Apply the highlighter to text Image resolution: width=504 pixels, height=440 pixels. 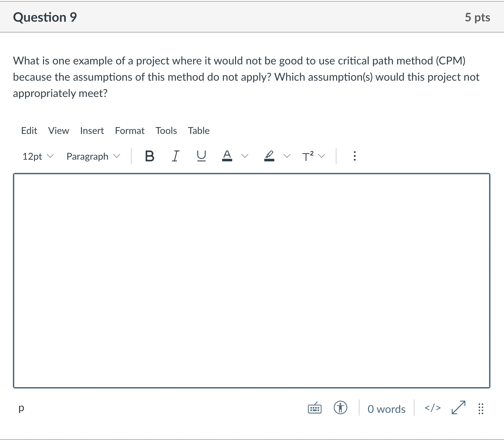269,156
